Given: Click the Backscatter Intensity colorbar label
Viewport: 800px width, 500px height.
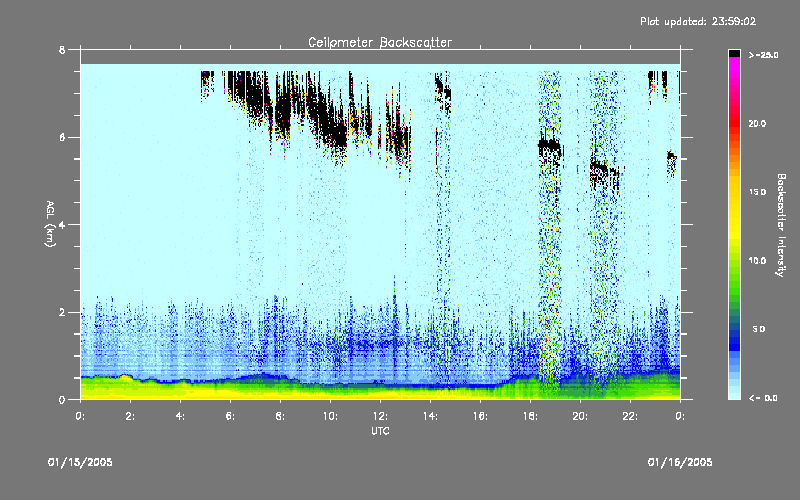Looking at the screenshot, I should [x=781, y=225].
